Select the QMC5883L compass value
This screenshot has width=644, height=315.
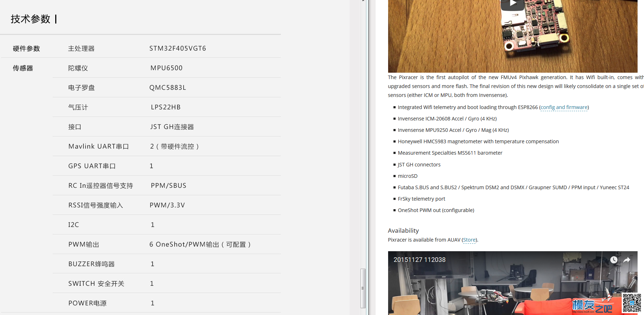[168, 88]
